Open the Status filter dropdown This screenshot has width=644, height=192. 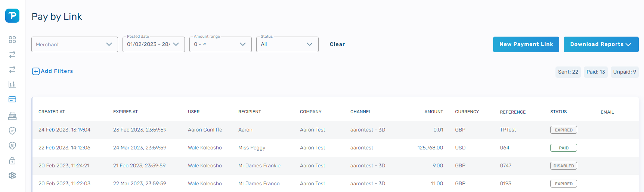click(287, 44)
